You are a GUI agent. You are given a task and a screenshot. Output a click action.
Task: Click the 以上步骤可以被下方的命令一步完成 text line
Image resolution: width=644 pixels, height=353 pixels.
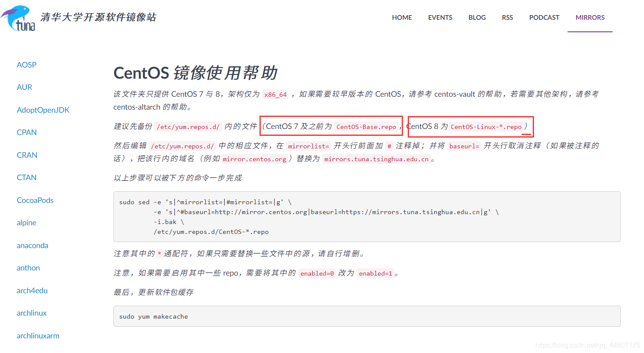tap(177, 178)
